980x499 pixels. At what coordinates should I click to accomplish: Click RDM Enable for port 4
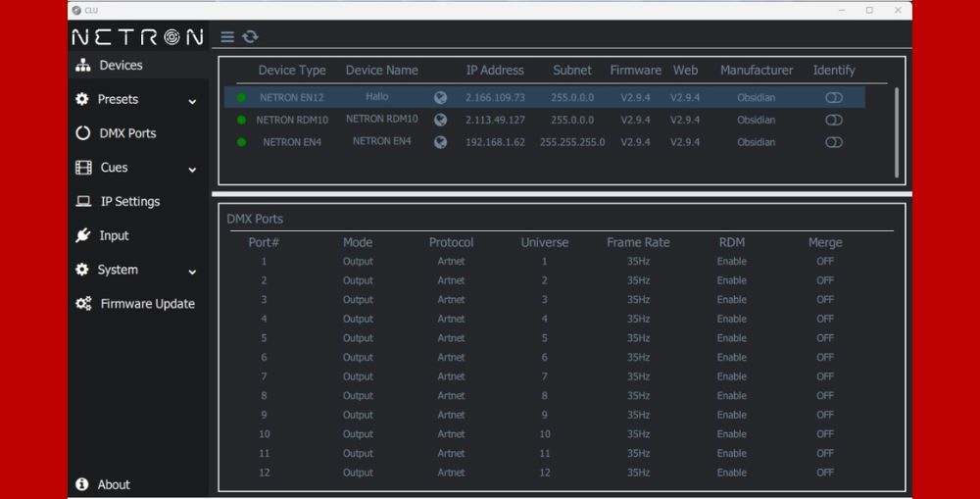732,319
